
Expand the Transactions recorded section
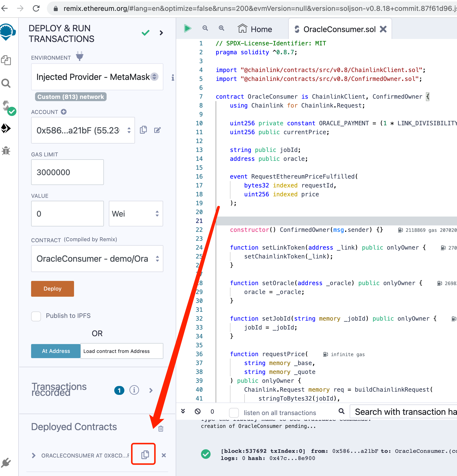click(x=151, y=390)
